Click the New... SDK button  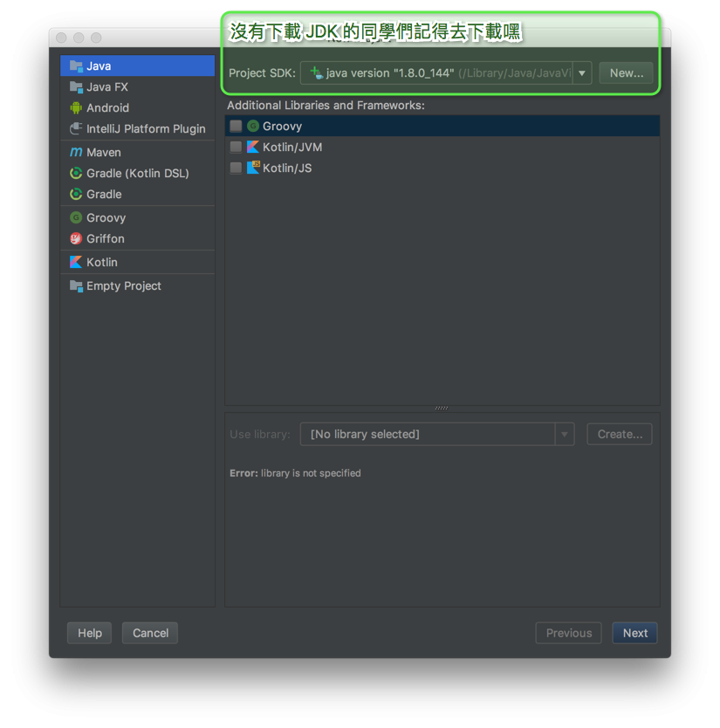(x=626, y=73)
